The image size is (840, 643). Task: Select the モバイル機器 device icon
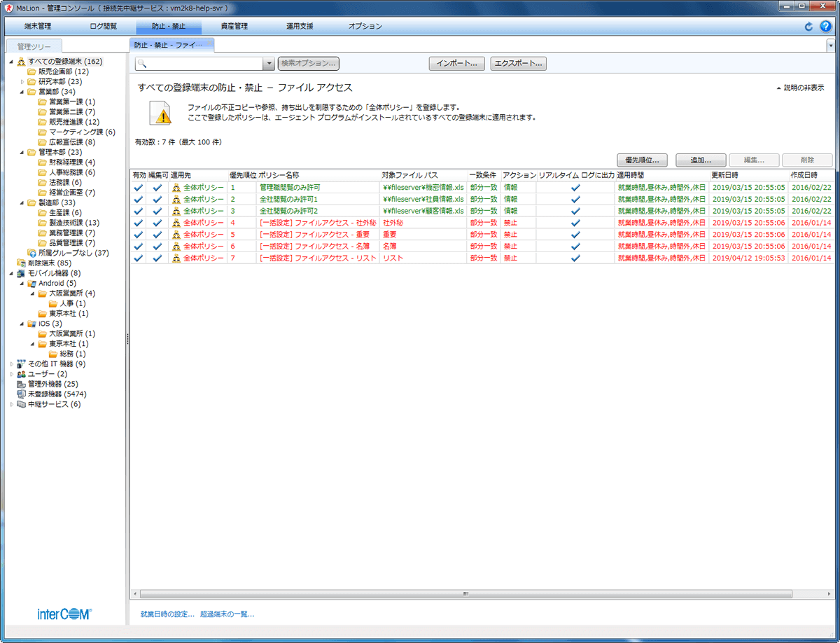(21, 273)
